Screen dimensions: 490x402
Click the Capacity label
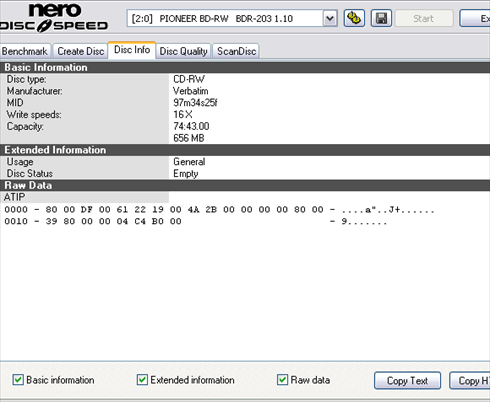[25, 126]
